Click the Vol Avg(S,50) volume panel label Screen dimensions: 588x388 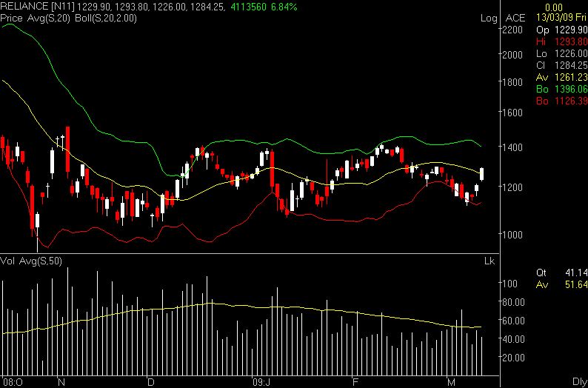tap(31, 261)
